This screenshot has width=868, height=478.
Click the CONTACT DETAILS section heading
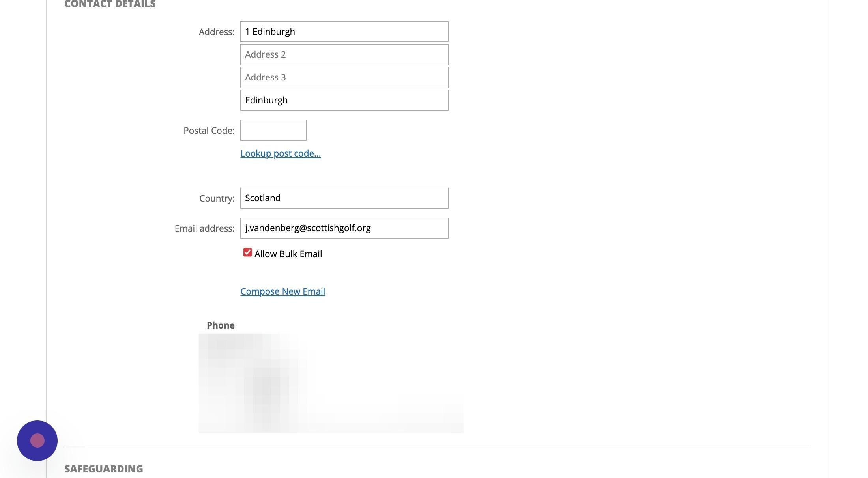point(110,4)
